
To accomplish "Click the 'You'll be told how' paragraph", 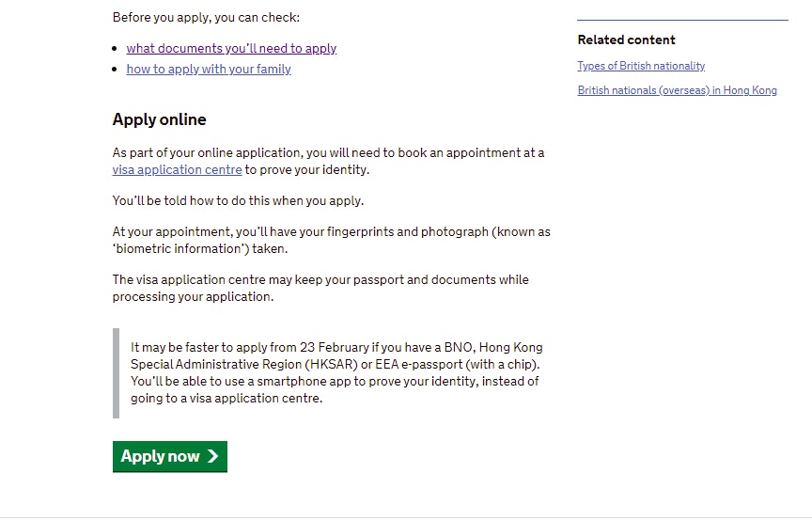I will [238, 200].
